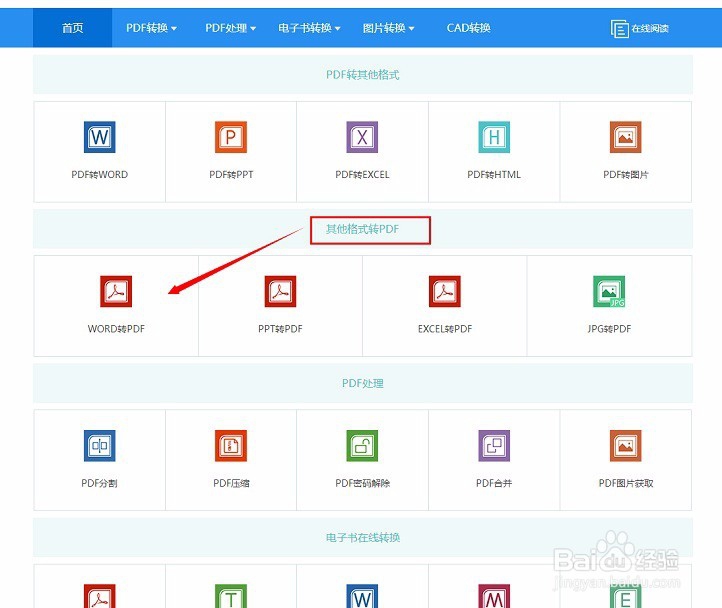The height and width of the screenshot is (608, 722).
Task: Open the JPG转PDF green icon
Action: 609,291
